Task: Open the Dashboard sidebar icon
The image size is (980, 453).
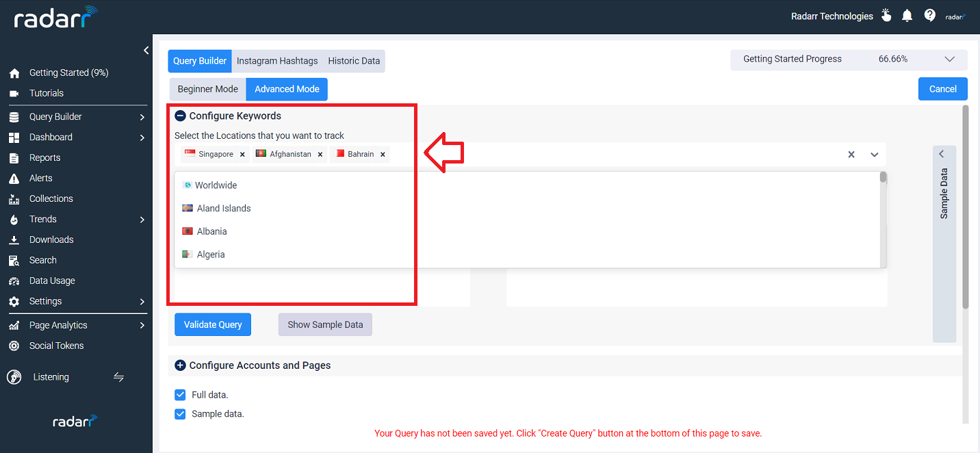Action: click(14, 137)
